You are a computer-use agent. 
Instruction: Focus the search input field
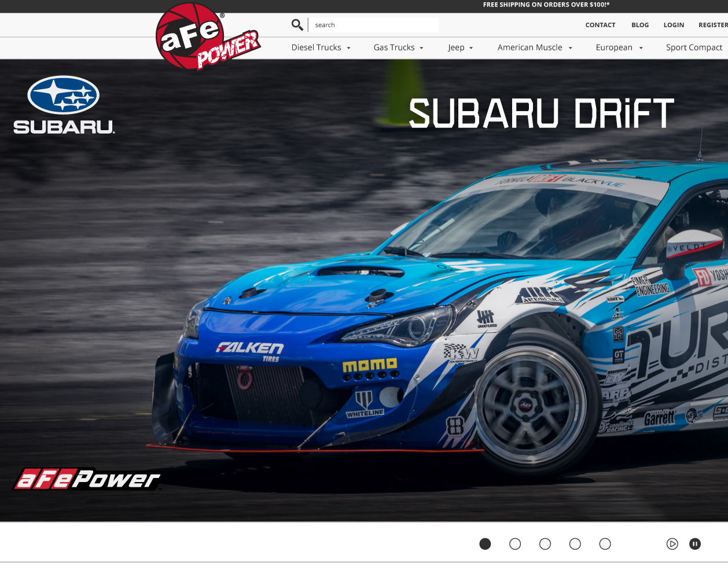[374, 25]
